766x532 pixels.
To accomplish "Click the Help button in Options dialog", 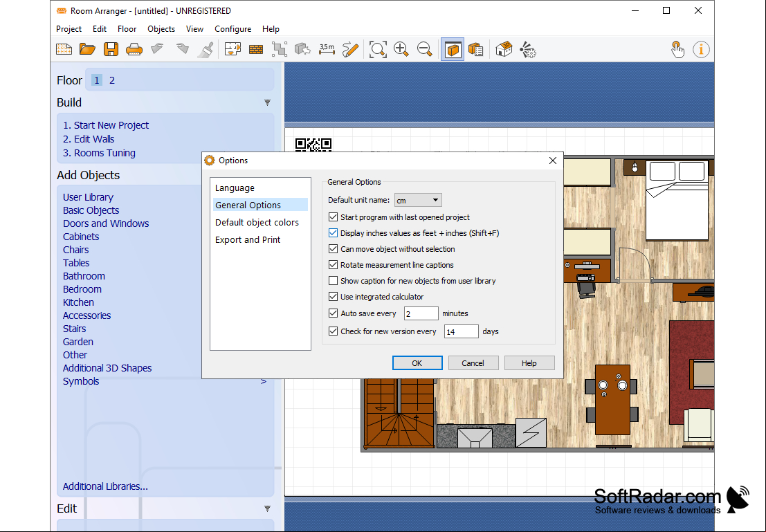I will point(529,363).
